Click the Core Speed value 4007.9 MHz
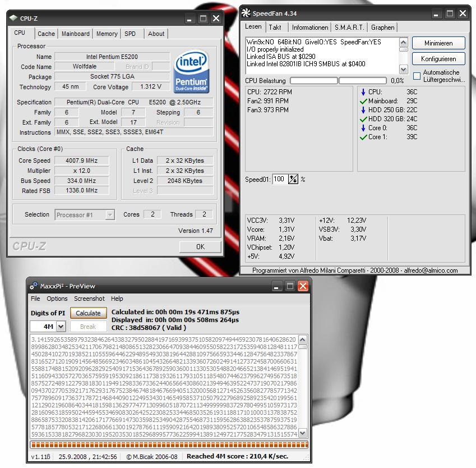This screenshot has width=476, height=468. (81, 160)
